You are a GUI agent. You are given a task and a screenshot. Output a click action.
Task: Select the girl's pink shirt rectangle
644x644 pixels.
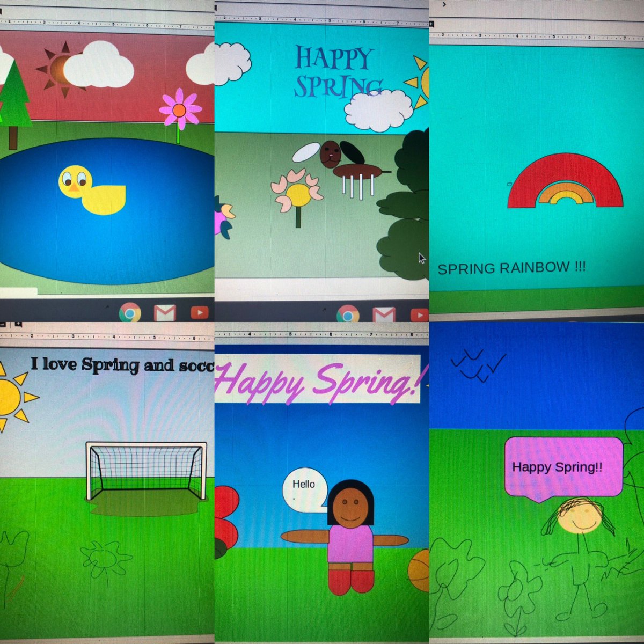350,544
